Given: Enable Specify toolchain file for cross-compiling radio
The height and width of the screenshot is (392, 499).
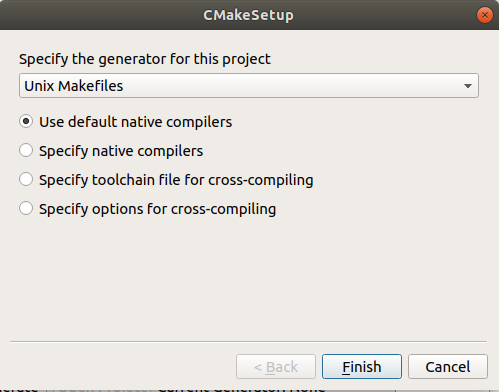Looking at the screenshot, I should tap(26, 179).
